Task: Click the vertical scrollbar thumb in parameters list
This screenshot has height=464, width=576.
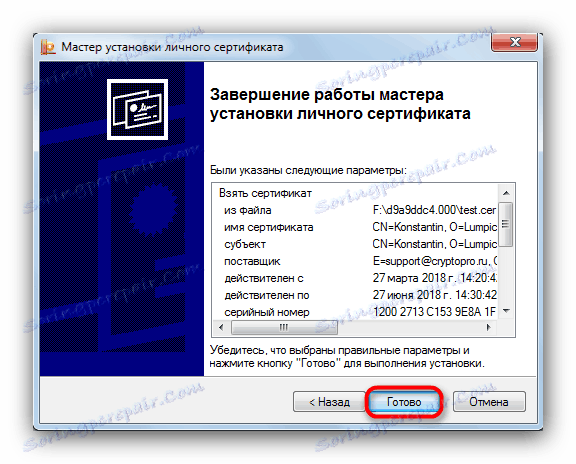Action: [506, 224]
